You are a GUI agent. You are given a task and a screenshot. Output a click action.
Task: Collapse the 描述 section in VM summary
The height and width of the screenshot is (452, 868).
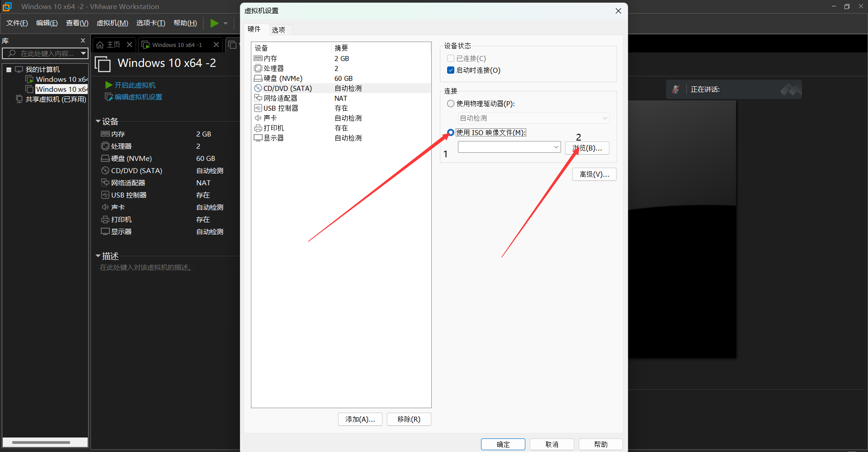(x=98, y=256)
